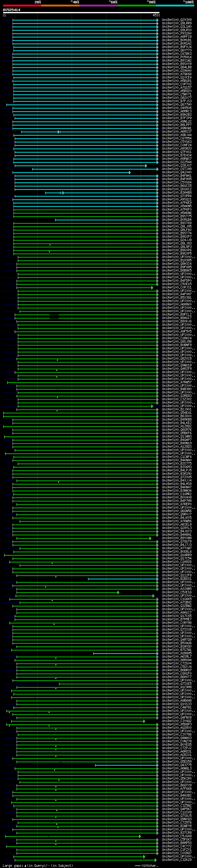The width and height of the screenshot is (197, 868).
Task: Select the UniRef100_C3ZKZ9 label
Action: (176, 860)
